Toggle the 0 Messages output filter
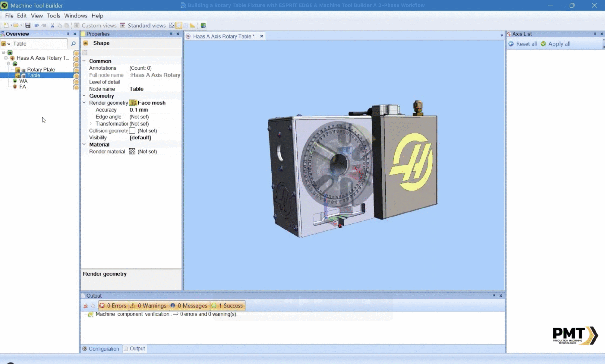This screenshot has height=364, width=605. [x=189, y=306]
